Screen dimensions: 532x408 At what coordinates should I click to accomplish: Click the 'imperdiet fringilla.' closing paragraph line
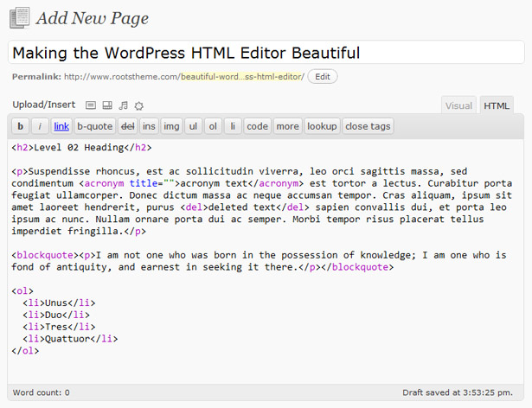click(79, 232)
